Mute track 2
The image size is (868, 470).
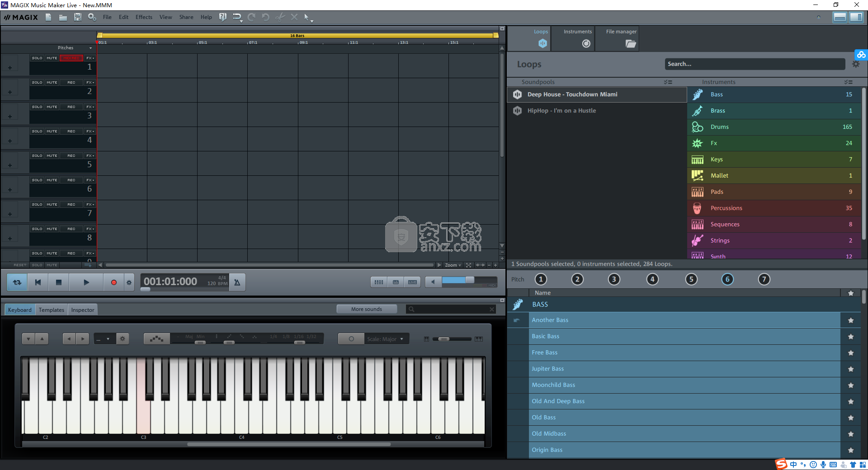coord(52,83)
